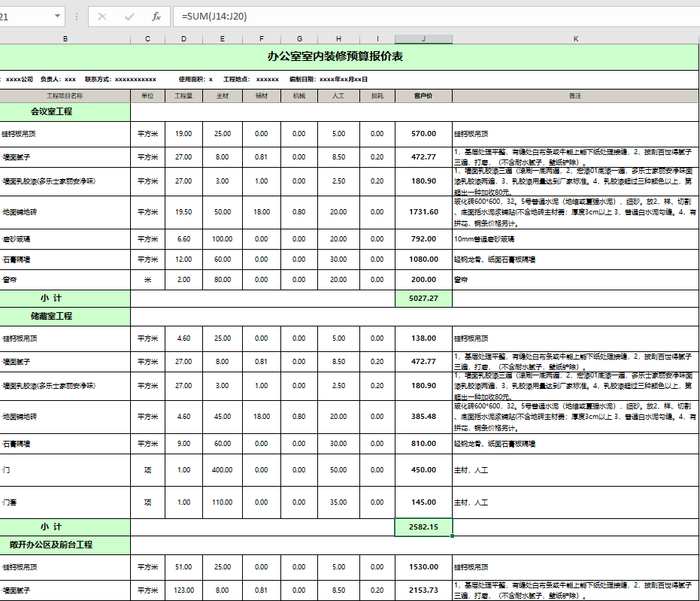The height and width of the screenshot is (601, 700).
Task: Click the labor value 50.00
Action: point(339,470)
